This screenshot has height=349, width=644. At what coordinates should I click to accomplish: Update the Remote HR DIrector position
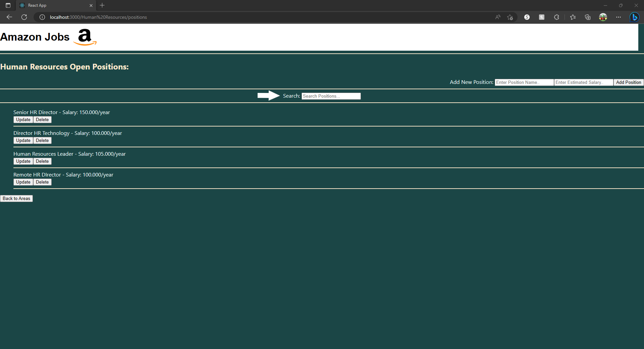[x=23, y=182]
